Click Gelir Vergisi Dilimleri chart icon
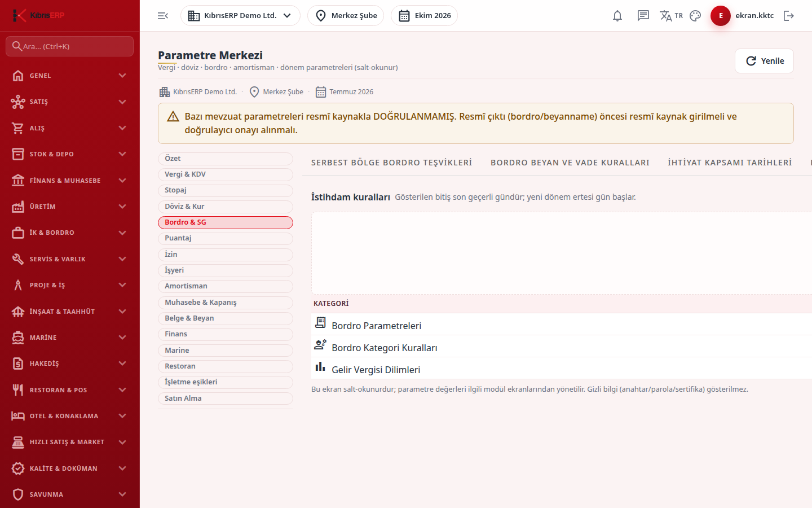 pos(320,367)
